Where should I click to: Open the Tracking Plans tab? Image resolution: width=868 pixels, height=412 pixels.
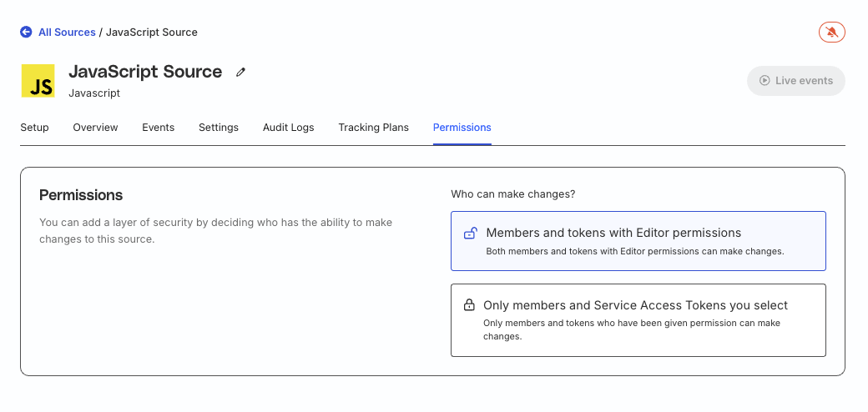374,128
